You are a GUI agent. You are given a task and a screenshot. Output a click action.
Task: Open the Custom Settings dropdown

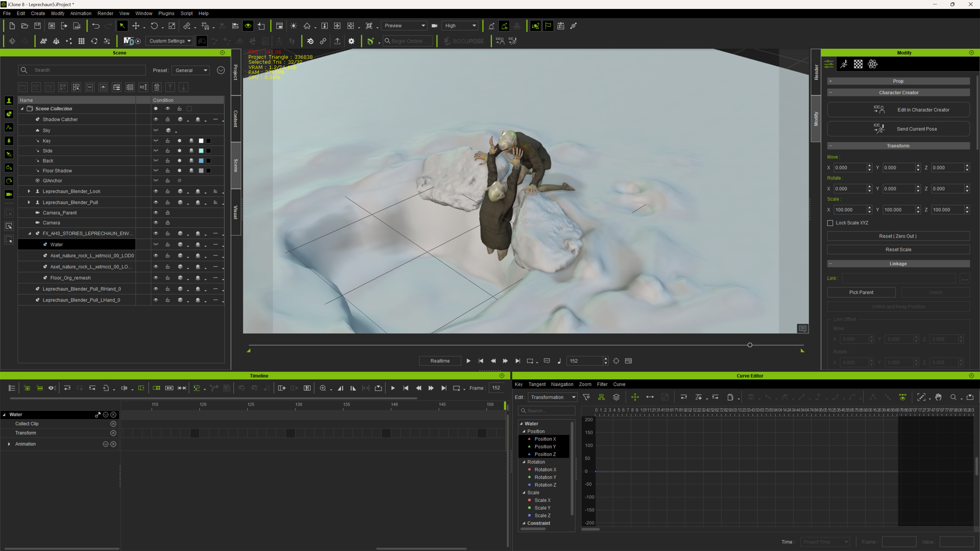(170, 41)
